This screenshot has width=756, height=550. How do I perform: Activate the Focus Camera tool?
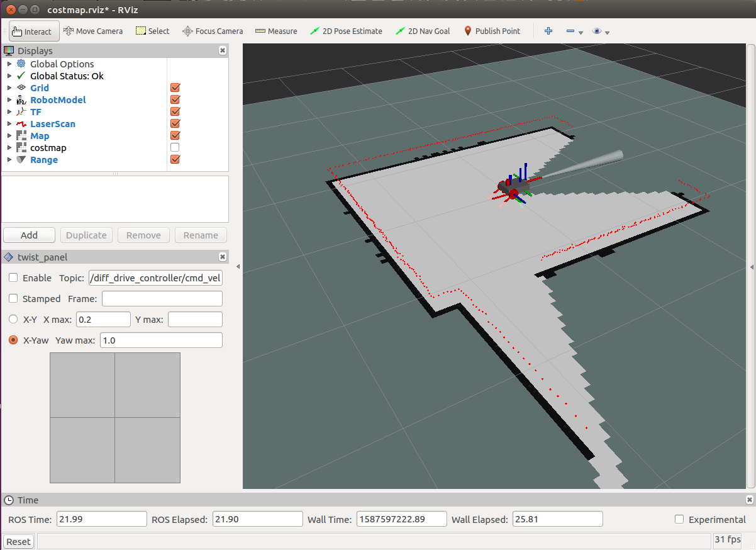[x=213, y=31]
